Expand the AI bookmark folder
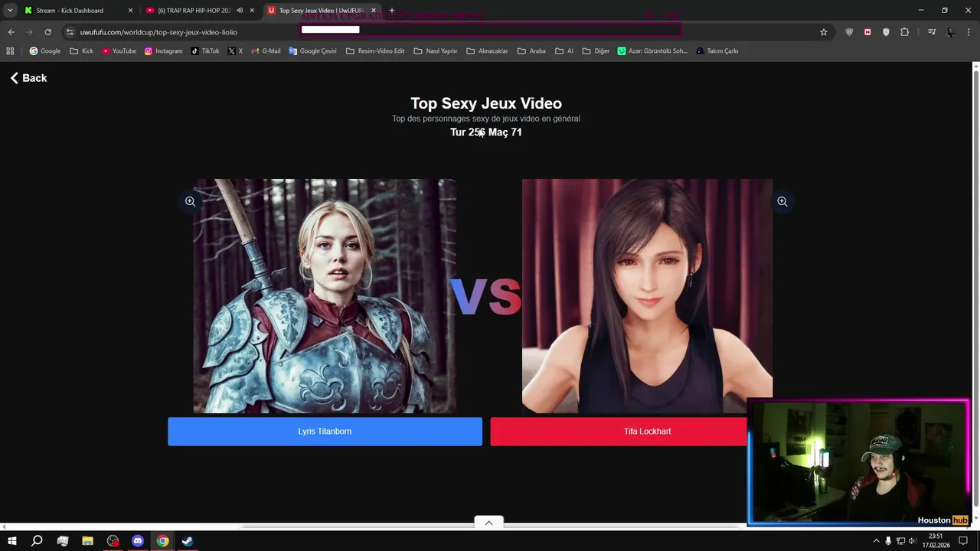Screen dimensions: 980x551 [x=563, y=51]
